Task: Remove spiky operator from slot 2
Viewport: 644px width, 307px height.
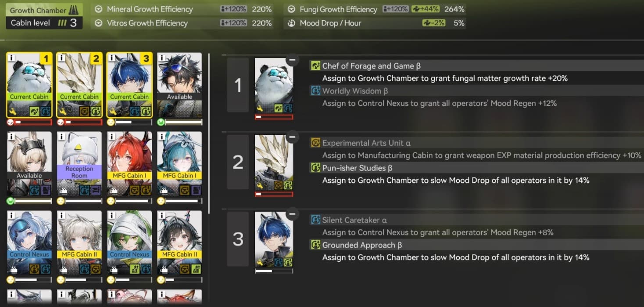Action: point(293,137)
